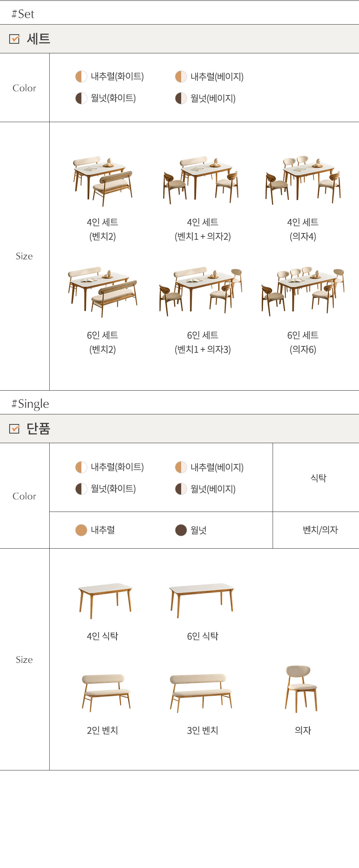Choose the 4인 세트 (벤치1+의자2) image
Image resolution: width=359 pixels, height=868 pixels.
[x=201, y=180]
